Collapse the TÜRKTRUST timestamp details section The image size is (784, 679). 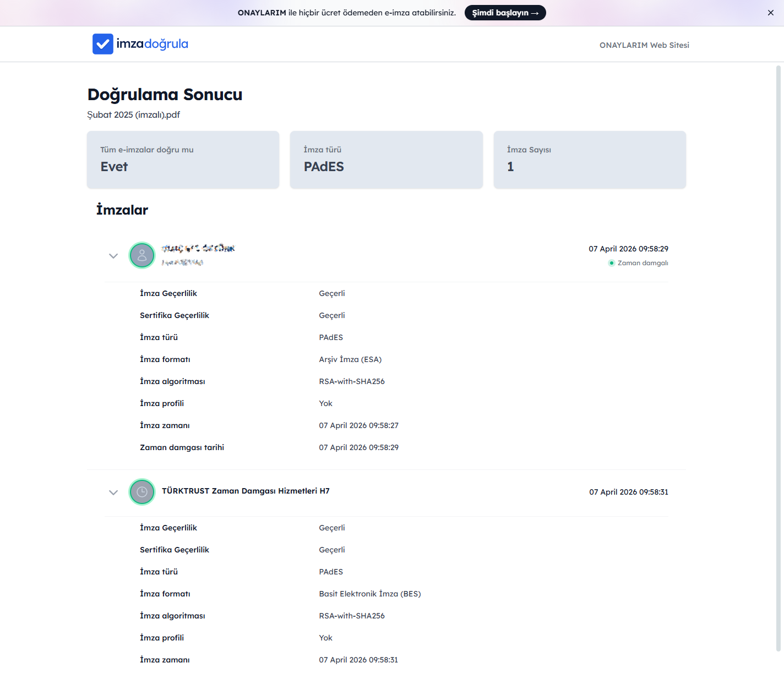[x=113, y=492]
